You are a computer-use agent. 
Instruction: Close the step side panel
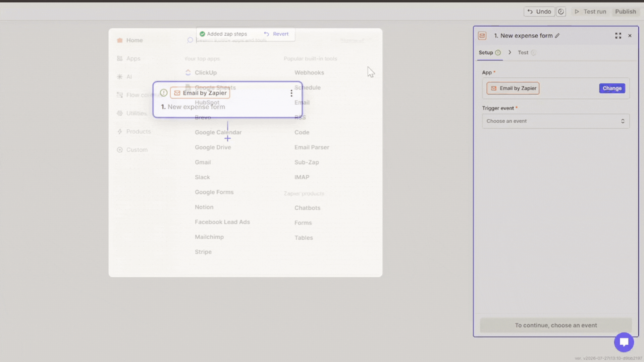(x=630, y=36)
